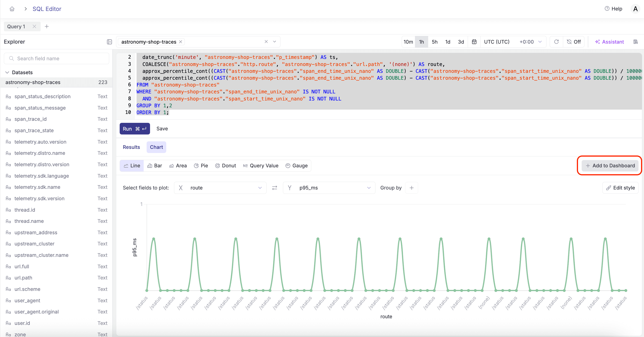Switch to the Chart tab
644x337 pixels.
tap(156, 147)
